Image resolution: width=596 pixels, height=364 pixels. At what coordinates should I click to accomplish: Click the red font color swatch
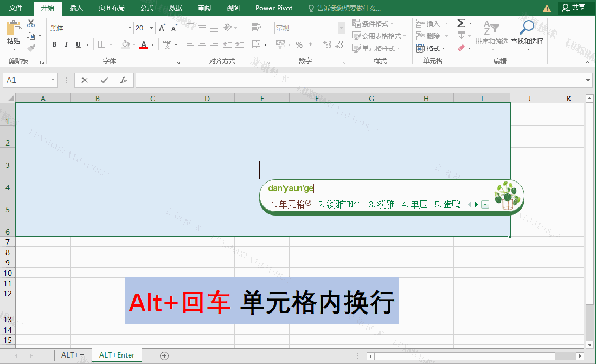coord(144,48)
